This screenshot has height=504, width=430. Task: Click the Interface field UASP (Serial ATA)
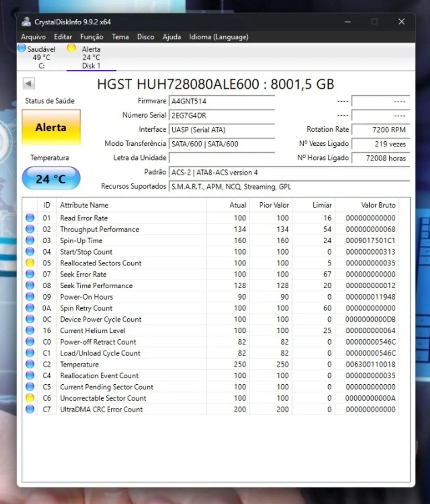(x=222, y=130)
